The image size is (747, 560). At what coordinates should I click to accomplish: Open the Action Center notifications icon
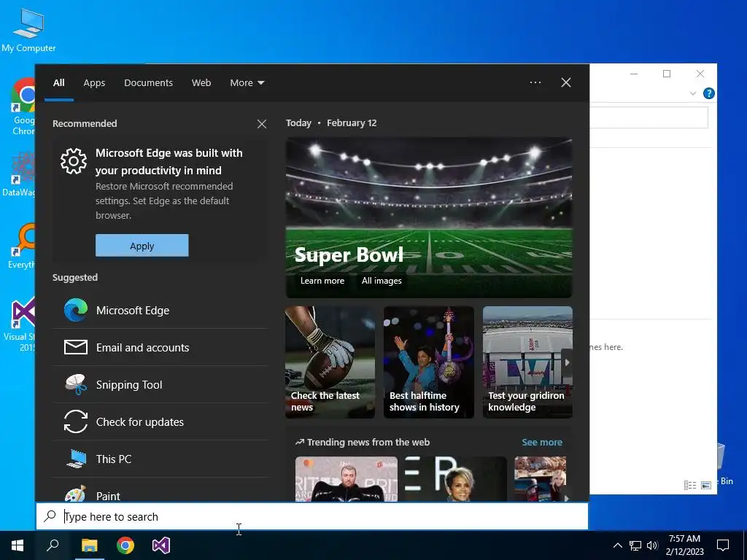[x=723, y=545]
